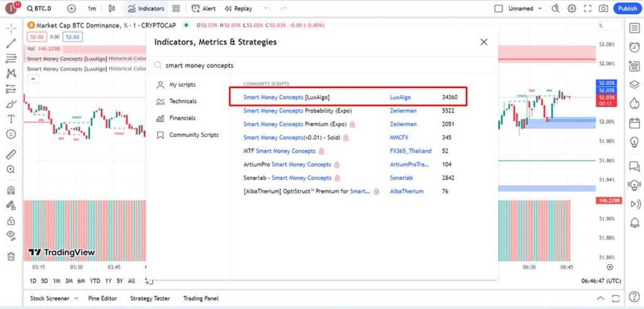Add Smart Money Concepts Probability (Expo)
644x309 pixels.
[297, 111]
